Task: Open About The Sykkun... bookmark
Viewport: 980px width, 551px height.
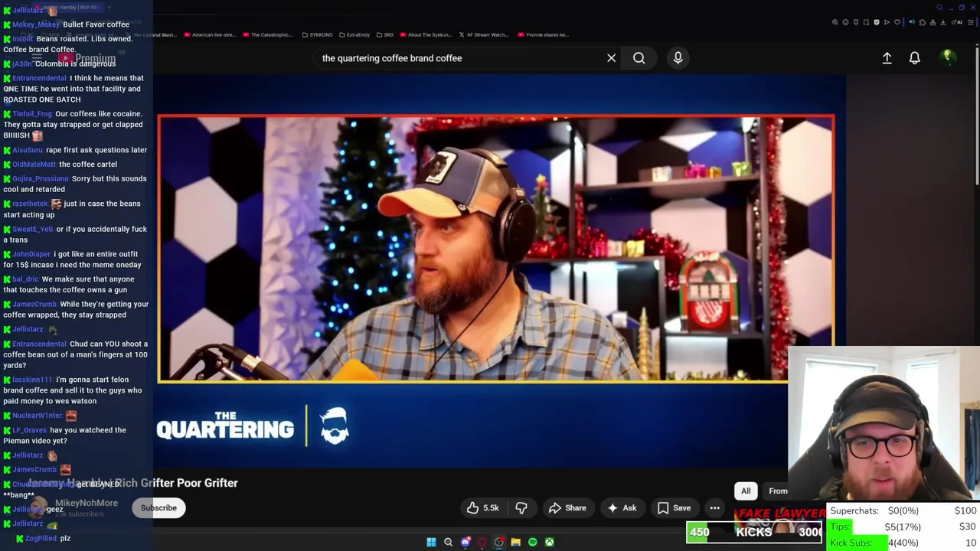Action: [425, 34]
